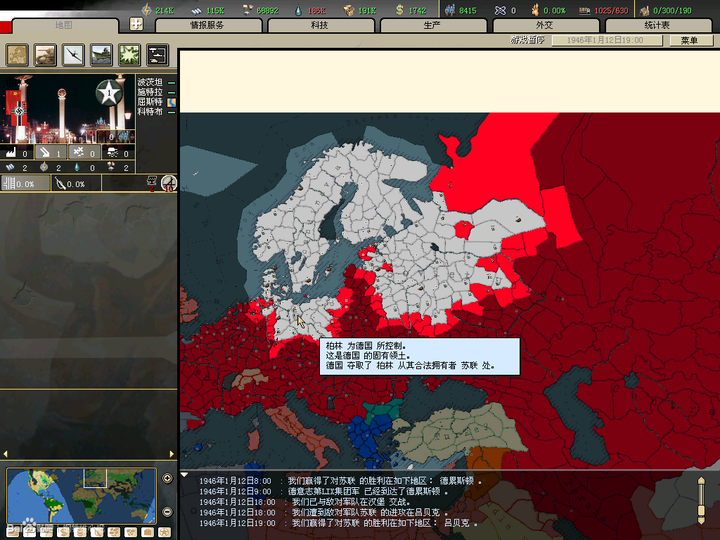
Task: Click the dissent flame icon showing 0.00%
Action: pos(535,10)
